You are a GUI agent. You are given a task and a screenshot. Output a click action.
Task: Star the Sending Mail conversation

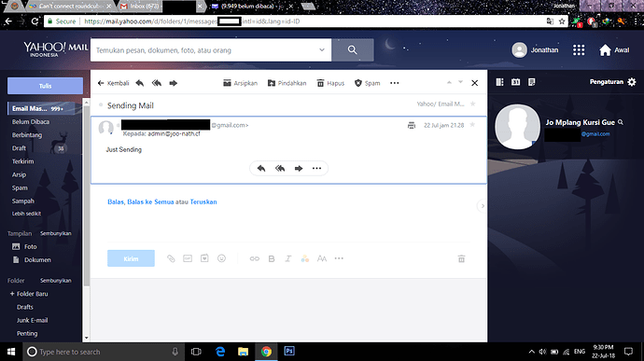472,104
